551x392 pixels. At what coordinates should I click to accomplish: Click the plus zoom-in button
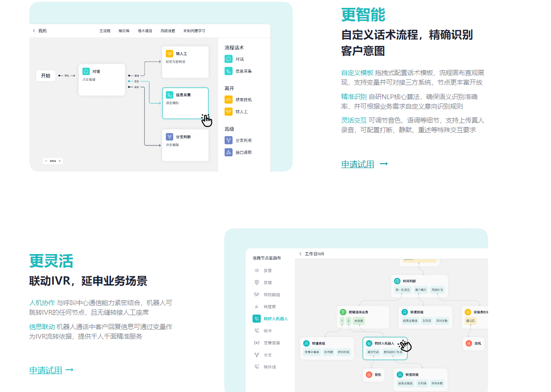click(60, 161)
